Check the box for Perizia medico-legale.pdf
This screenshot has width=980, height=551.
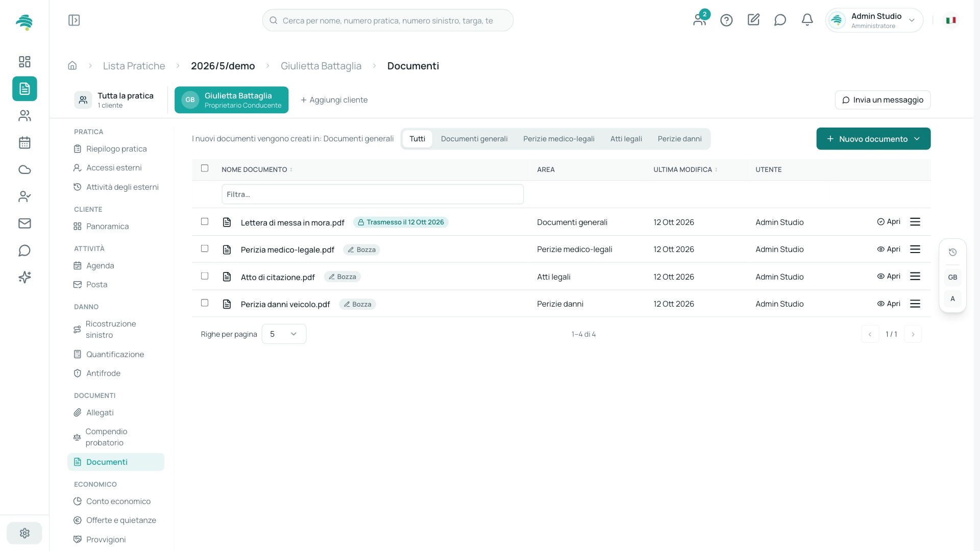(x=205, y=248)
